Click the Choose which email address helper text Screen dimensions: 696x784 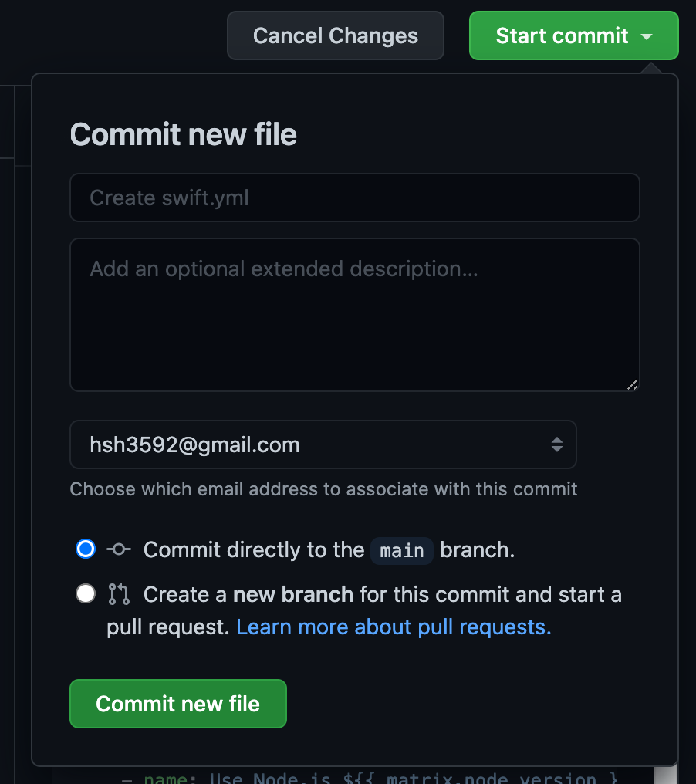pos(323,489)
